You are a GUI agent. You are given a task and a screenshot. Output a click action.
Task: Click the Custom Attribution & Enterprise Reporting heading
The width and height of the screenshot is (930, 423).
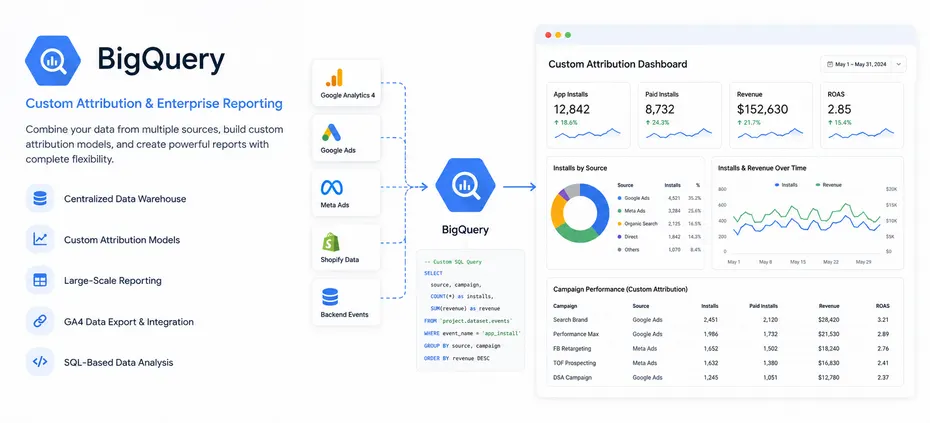(x=154, y=104)
